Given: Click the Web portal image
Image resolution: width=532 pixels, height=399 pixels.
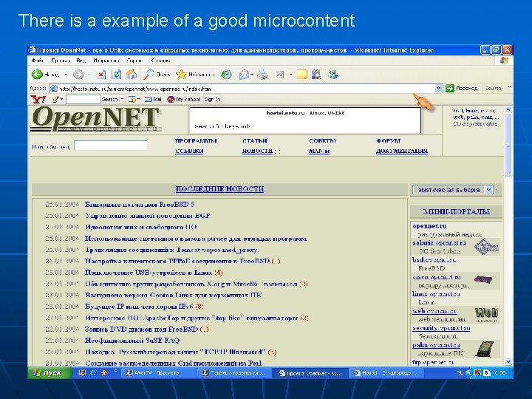Looking at the screenshot, I should coord(486,315).
